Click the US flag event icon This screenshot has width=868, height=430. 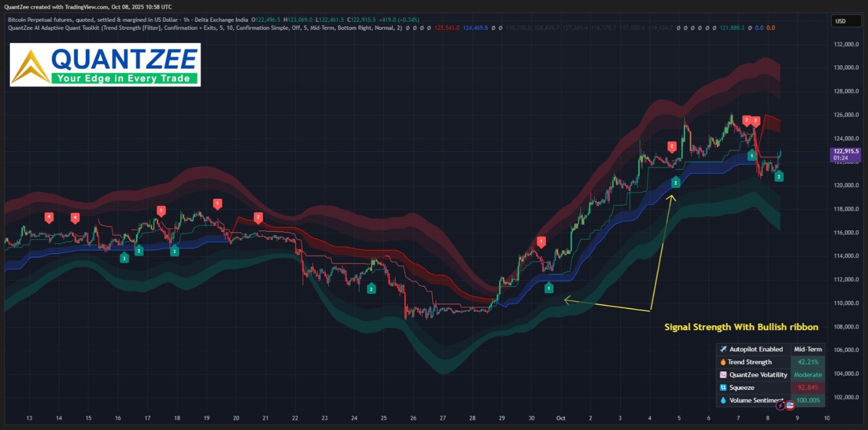tap(790, 405)
